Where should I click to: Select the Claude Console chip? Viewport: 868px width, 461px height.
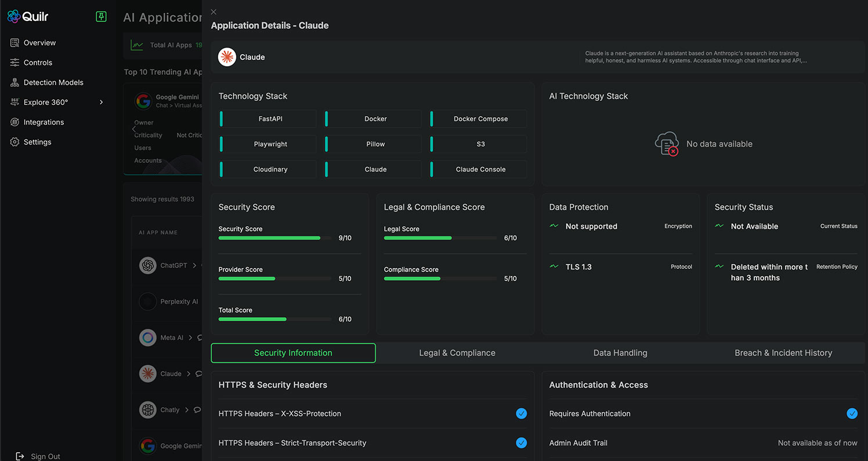[479, 169]
